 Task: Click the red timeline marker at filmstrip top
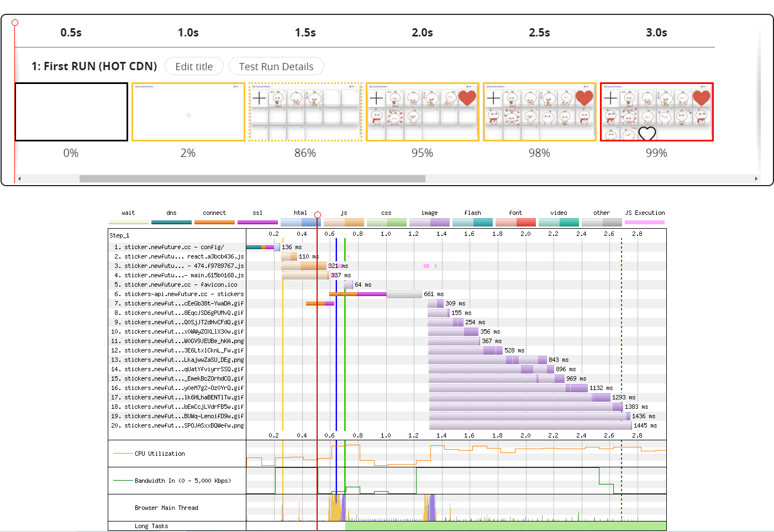(15, 23)
